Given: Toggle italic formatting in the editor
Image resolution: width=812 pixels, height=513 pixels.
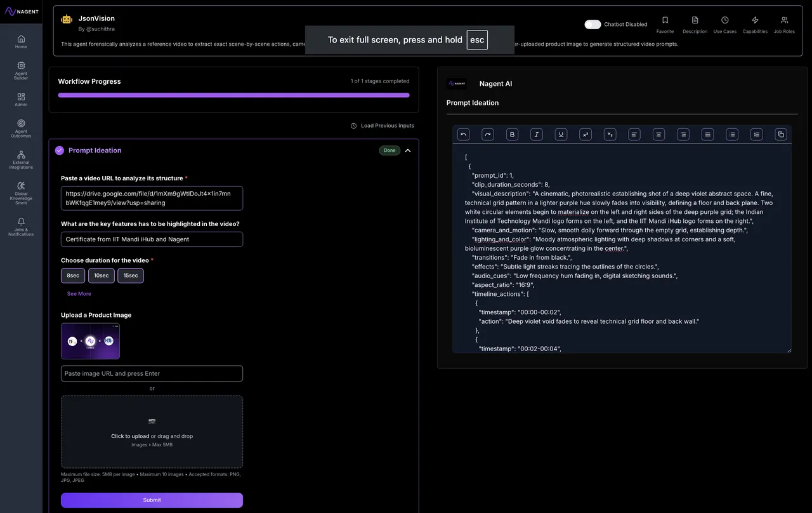Looking at the screenshot, I should tap(537, 134).
